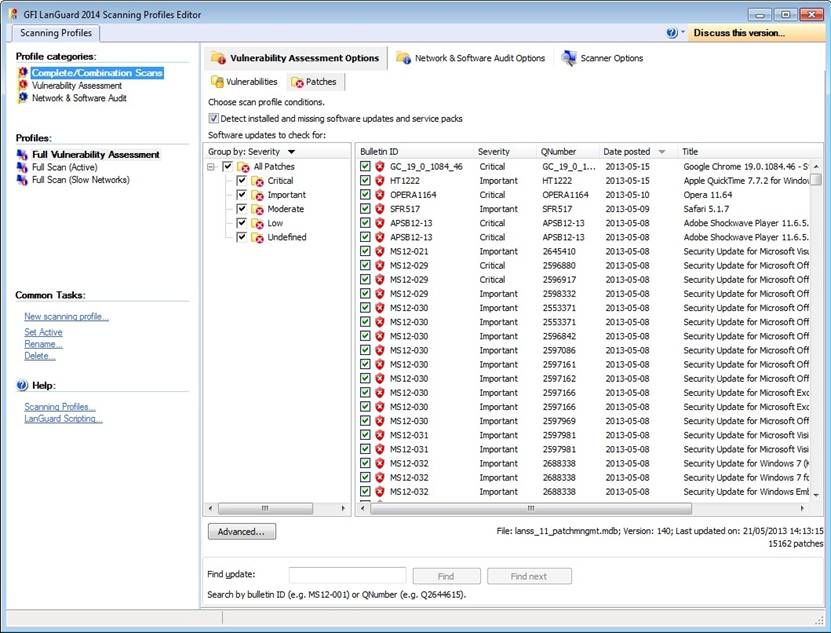The image size is (831, 633).
Task: Click the Full Scan (Slow Networks) profile icon
Action: 22,180
